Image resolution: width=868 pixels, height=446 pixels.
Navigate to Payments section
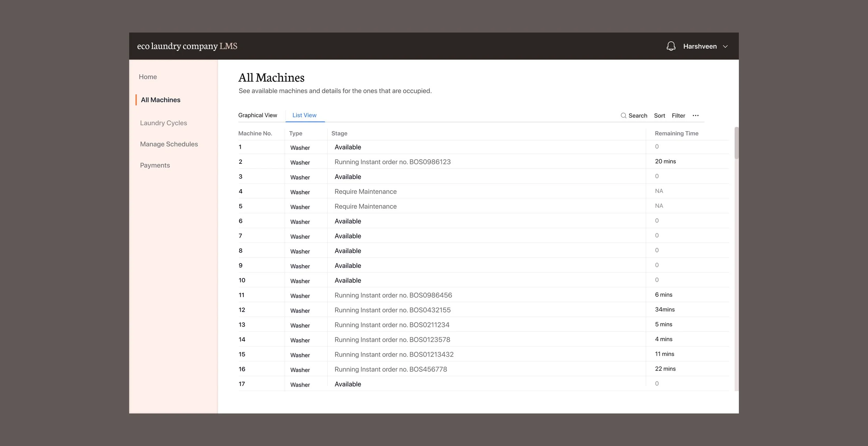point(155,165)
